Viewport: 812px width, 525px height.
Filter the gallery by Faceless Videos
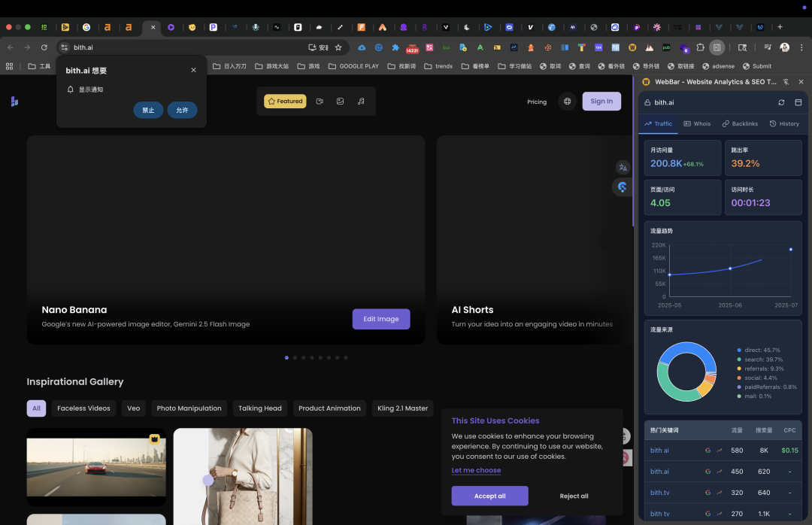tap(83, 408)
